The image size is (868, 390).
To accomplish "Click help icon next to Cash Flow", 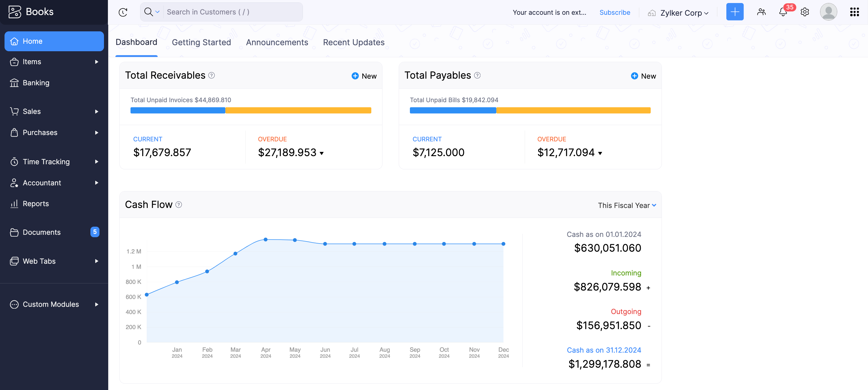I will pyautogui.click(x=179, y=205).
